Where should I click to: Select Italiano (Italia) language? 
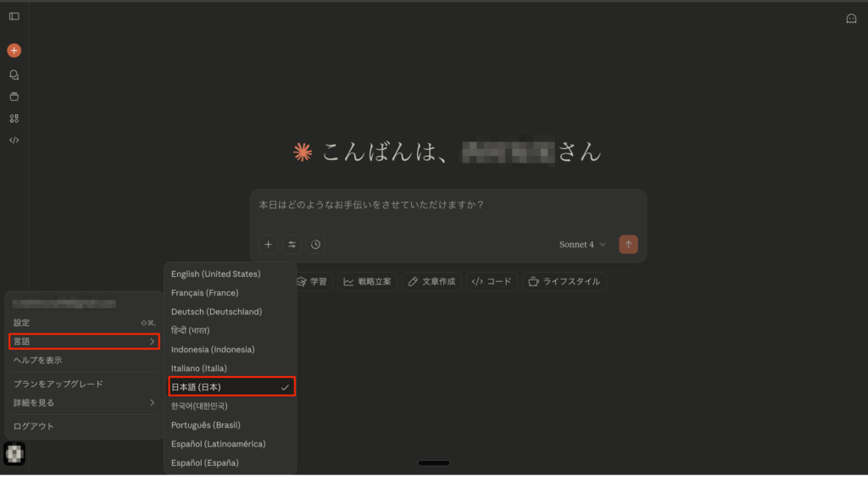point(231,368)
